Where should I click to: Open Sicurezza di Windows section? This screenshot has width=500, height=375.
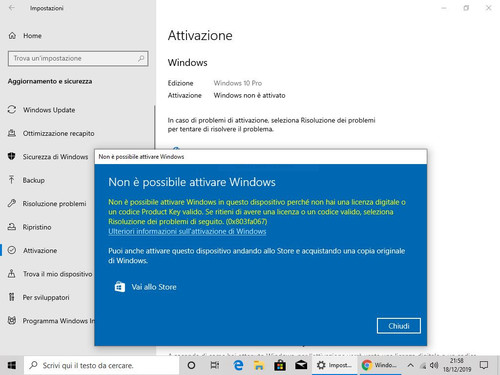point(55,157)
